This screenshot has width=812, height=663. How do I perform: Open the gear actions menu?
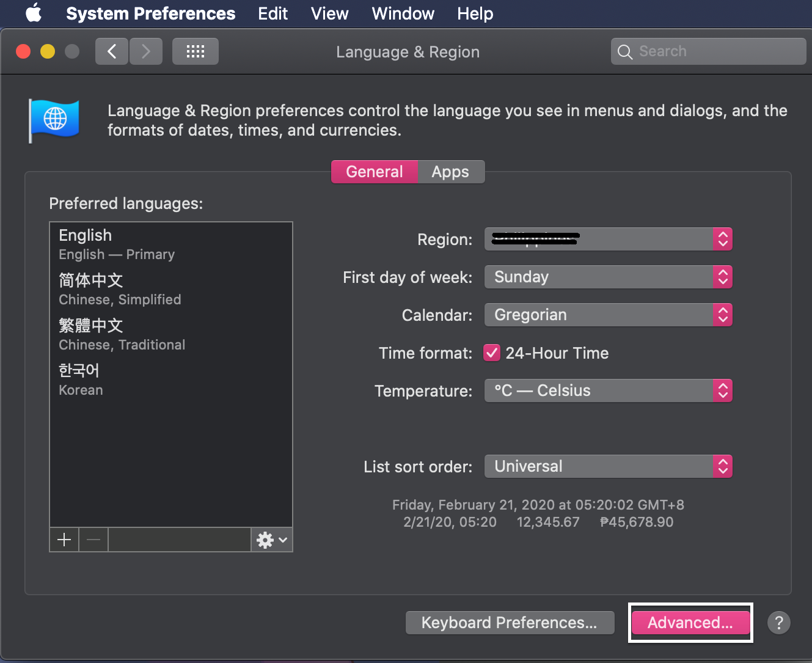[271, 540]
